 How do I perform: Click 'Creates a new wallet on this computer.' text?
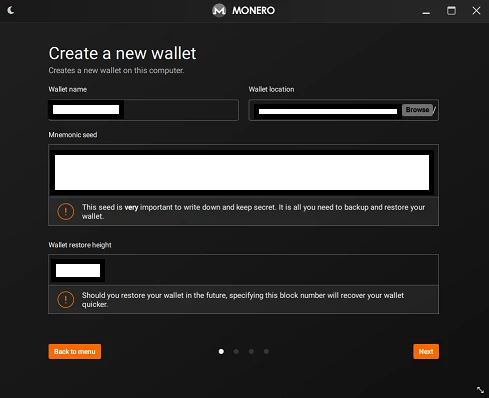click(x=116, y=70)
